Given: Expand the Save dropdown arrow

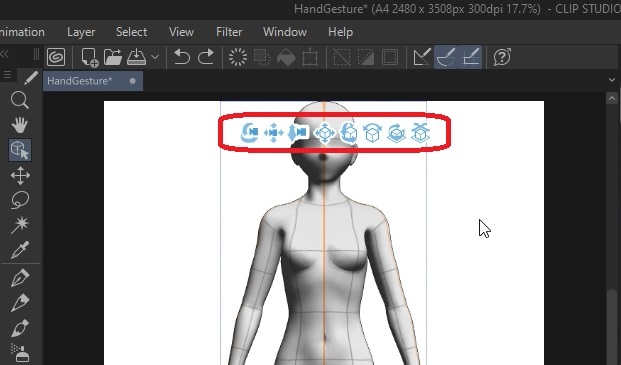Looking at the screenshot, I should point(155,57).
